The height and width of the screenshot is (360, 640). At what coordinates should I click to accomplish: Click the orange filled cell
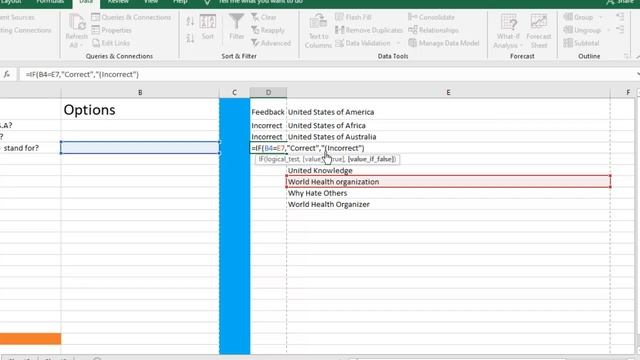[x=30, y=338]
